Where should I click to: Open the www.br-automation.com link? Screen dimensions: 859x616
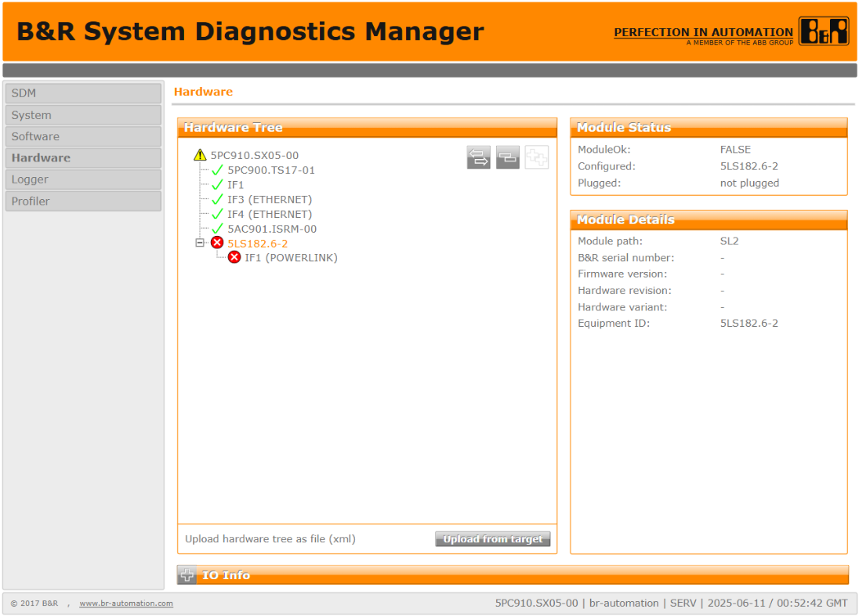[x=126, y=603]
